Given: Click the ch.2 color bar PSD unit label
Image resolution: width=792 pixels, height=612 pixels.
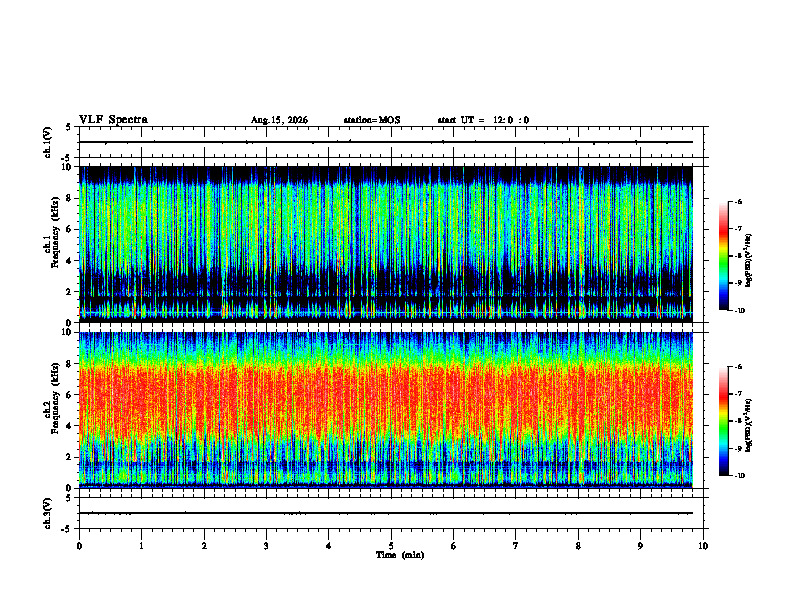Looking at the screenshot, I should point(749,425).
